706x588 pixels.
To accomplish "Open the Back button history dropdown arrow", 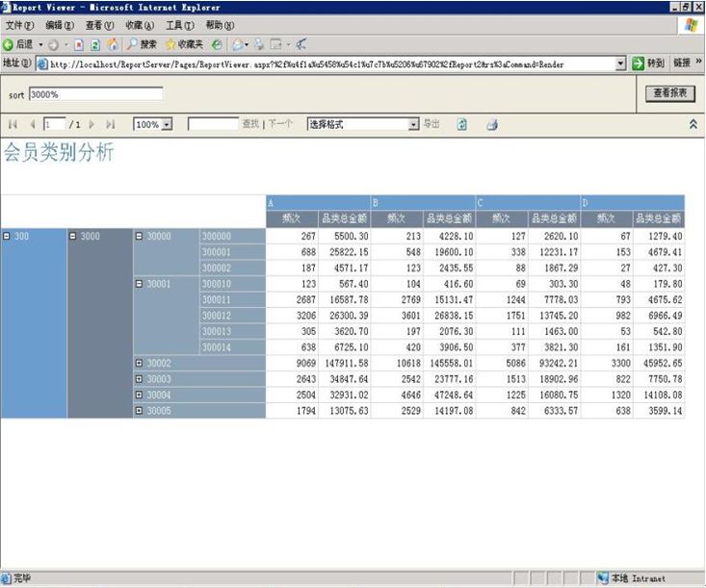I will click(x=40, y=44).
